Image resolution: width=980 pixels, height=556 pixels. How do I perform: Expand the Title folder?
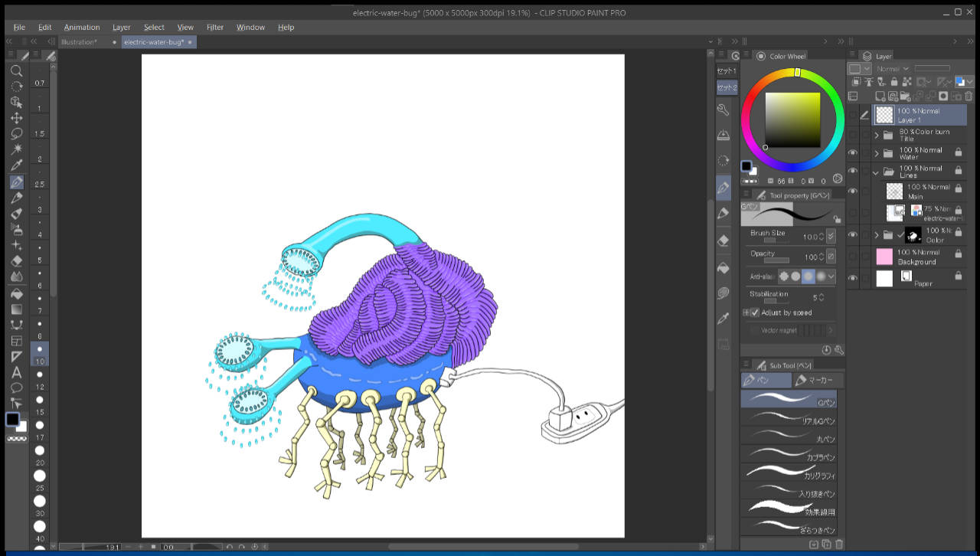point(877,134)
